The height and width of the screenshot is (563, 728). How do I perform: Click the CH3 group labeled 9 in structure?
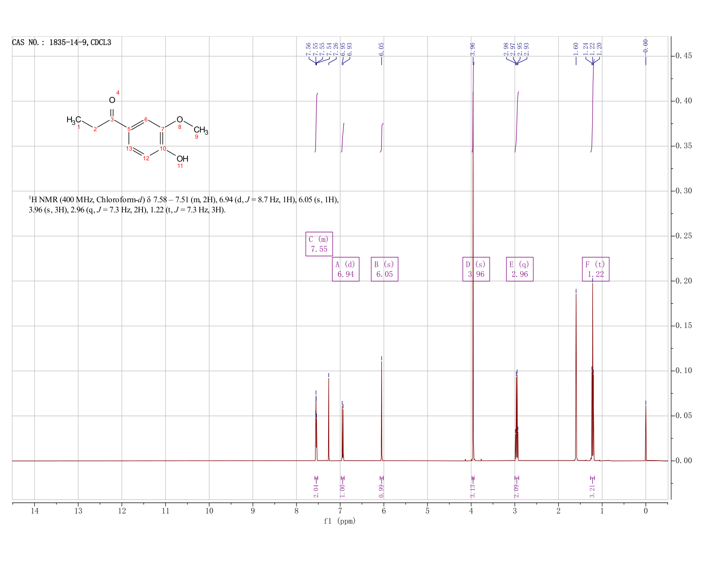click(201, 130)
